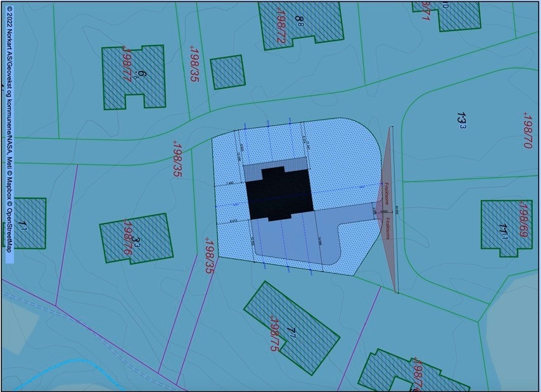Click the parcel label 198/75
Screen dimensions: 541x392
pyautogui.click(x=274, y=333)
